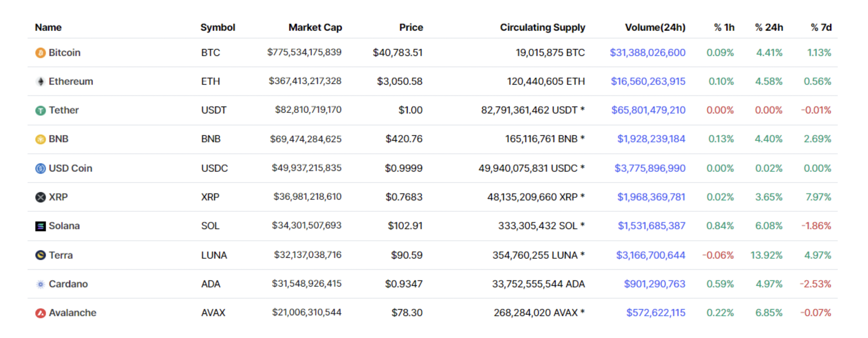Image resolution: width=868 pixels, height=338 pixels.
Task: Sort by Volume(24h) column header
Action: [655, 27]
